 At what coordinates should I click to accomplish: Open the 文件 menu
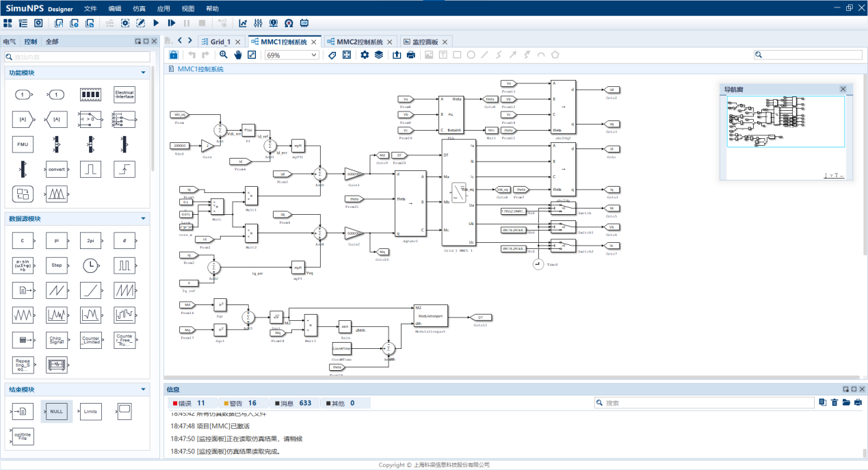(x=90, y=8)
